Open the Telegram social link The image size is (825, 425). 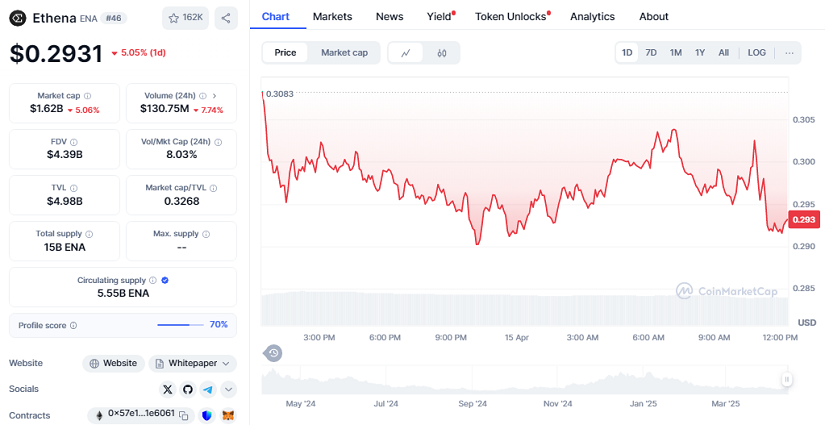click(208, 389)
